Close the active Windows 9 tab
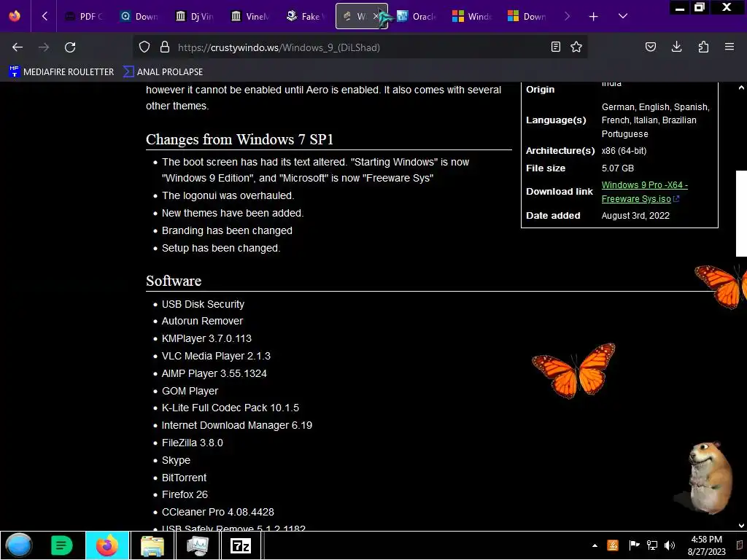Screen dimensions: 747x560 (x=376, y=17)
